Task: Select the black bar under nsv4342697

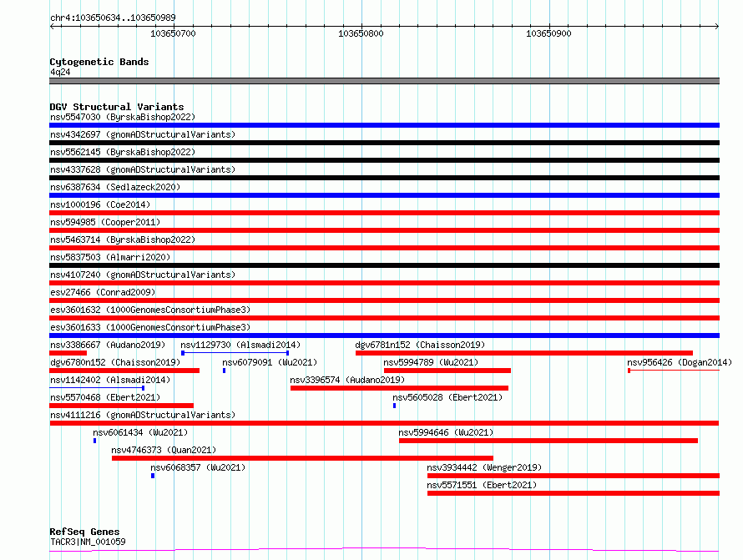Action: 384,143
